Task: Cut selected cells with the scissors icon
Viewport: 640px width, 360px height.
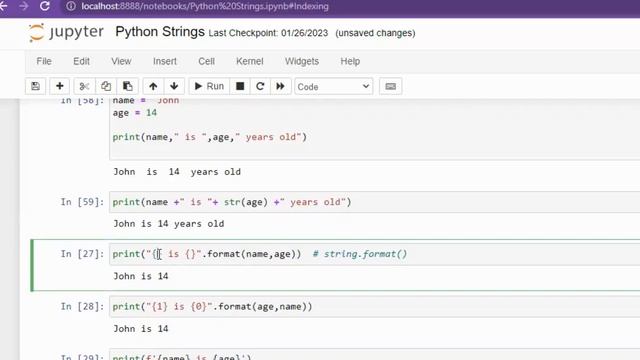Action: point(84,86)
